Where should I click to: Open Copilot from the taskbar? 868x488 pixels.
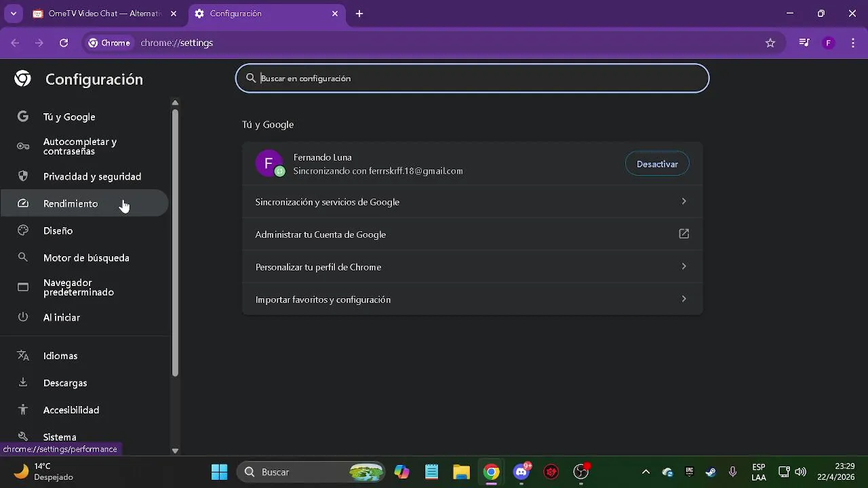click(x=402, y=472)
